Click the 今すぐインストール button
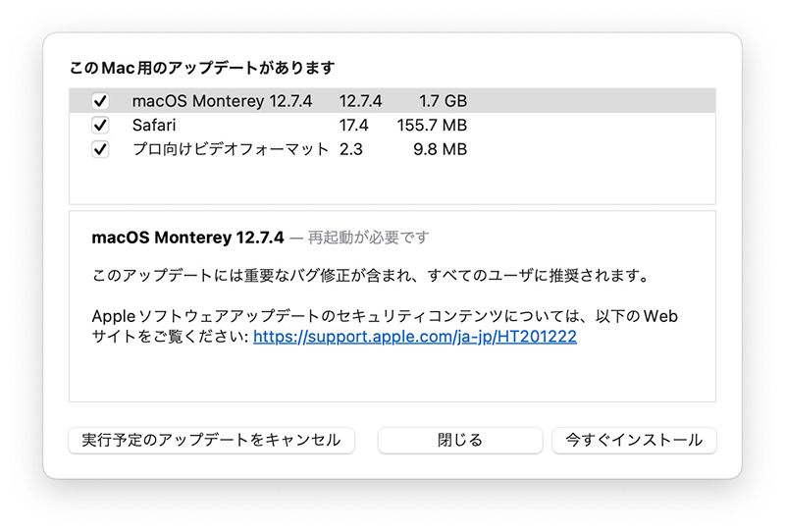 [x=634, y=441]
